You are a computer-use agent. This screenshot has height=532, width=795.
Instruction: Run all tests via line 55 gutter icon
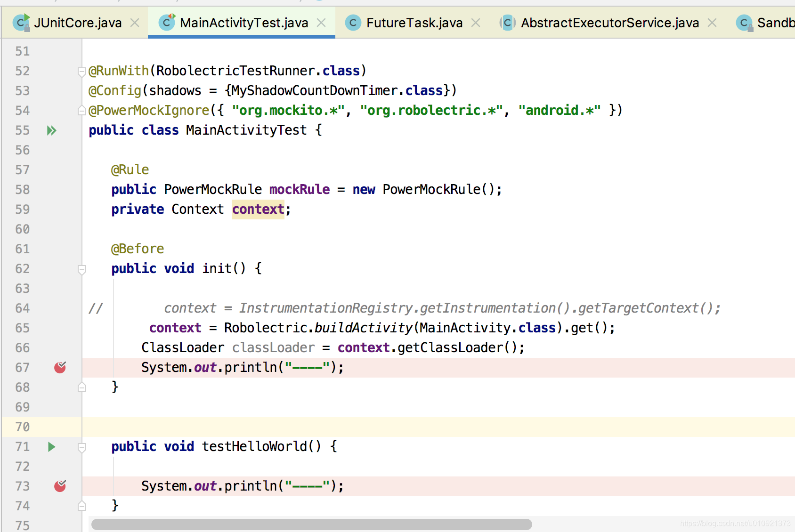52,130
